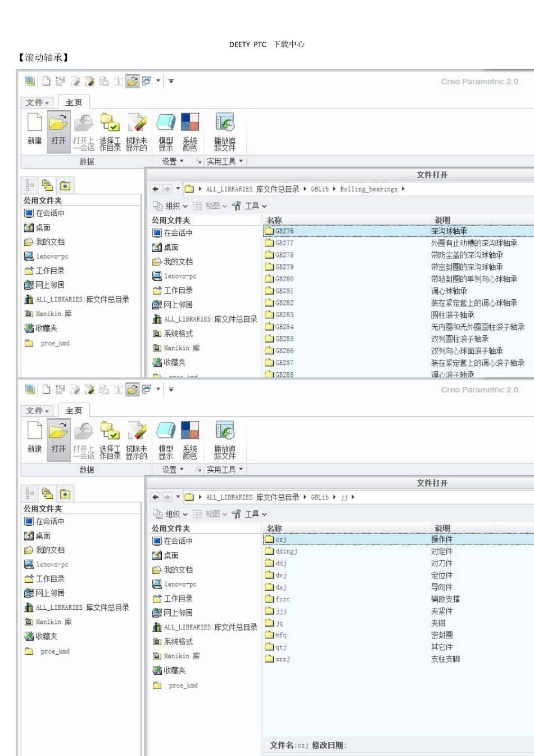Screen dimensions: 534x756
Task: Open folder browser navigator tab in lower window
Action: 47,494
